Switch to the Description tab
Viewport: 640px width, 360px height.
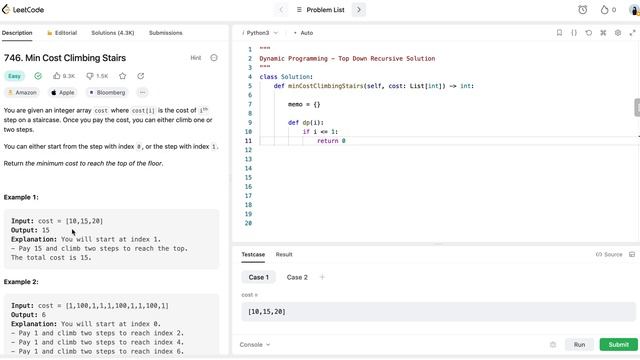pos(17,33)
